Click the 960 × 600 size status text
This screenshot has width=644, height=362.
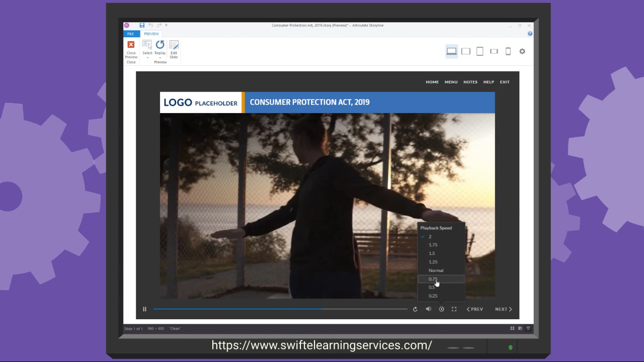click(156, 329)
